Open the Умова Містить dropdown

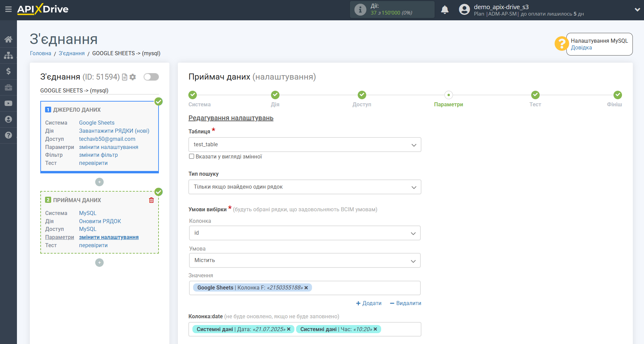pyautogui.click(x=305, y=260)
